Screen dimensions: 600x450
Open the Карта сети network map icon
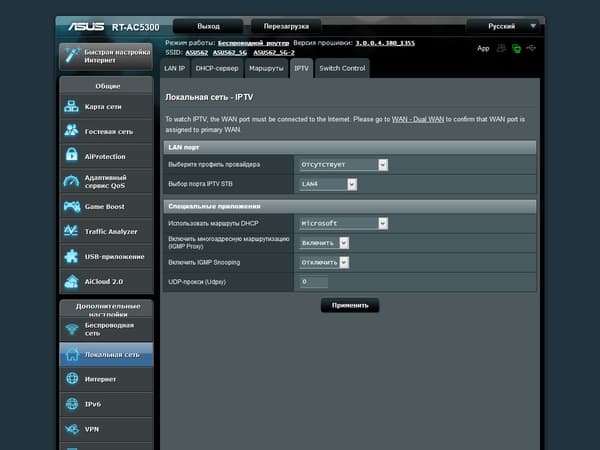click(72, 106)
